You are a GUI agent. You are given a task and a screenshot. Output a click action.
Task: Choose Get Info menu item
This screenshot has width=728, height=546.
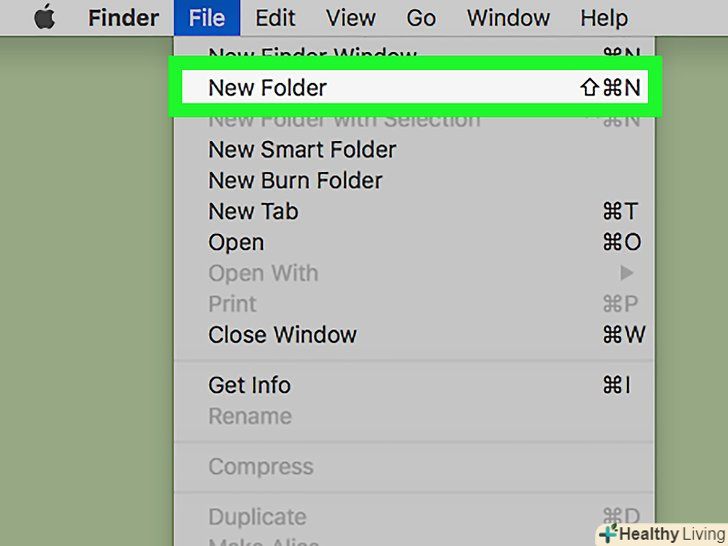coord(249,385)
